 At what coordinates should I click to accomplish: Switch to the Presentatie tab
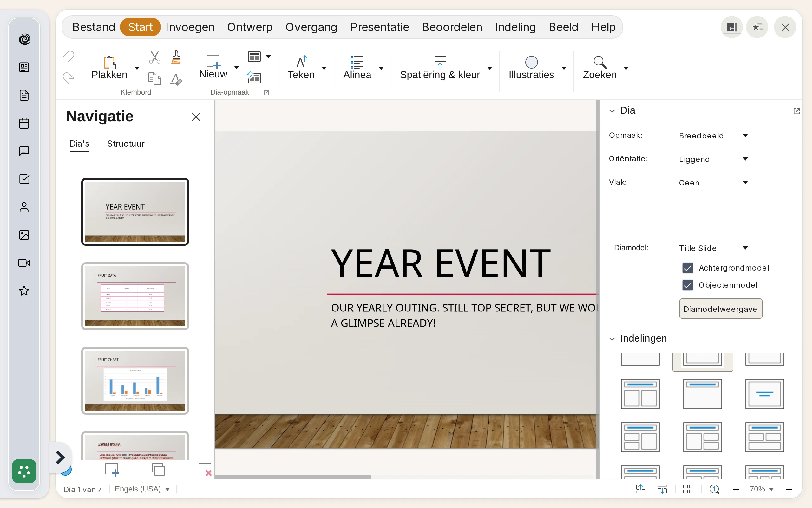tap(379, 27)
